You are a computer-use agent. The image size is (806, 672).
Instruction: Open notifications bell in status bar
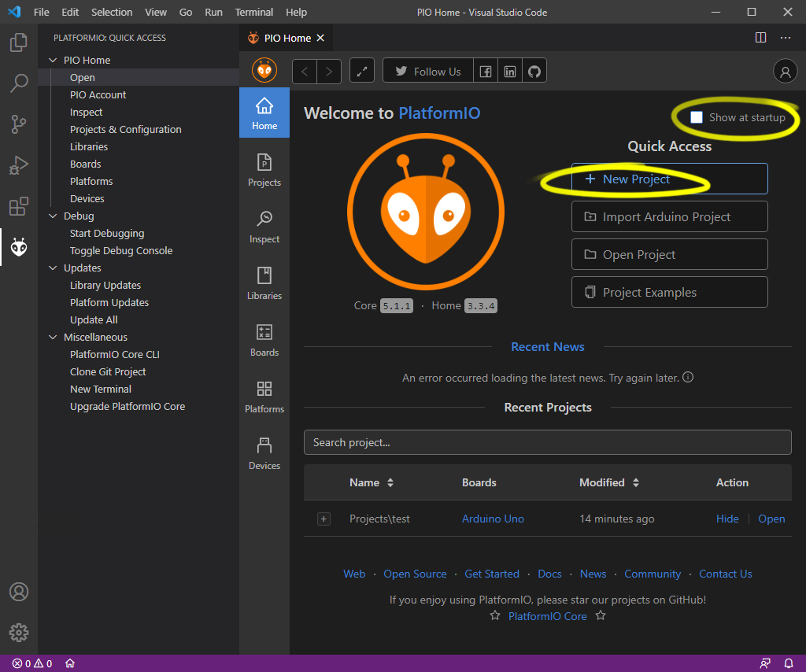click(788, 663)
